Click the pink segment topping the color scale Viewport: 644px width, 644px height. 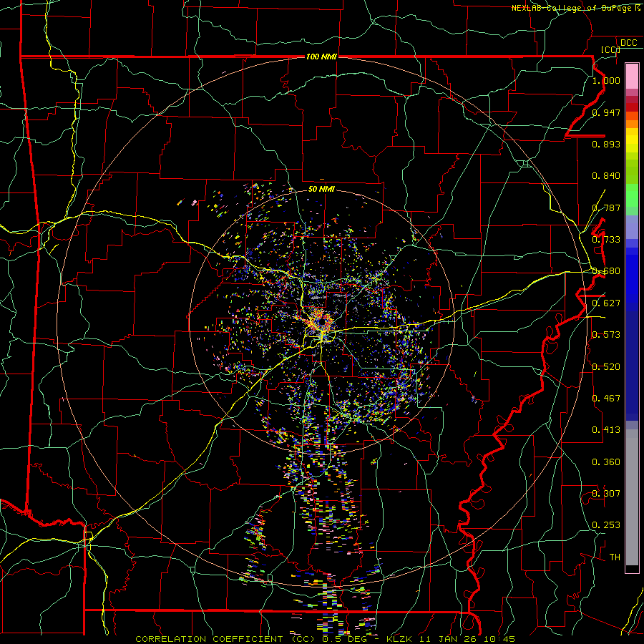click(x=632, y=76)
